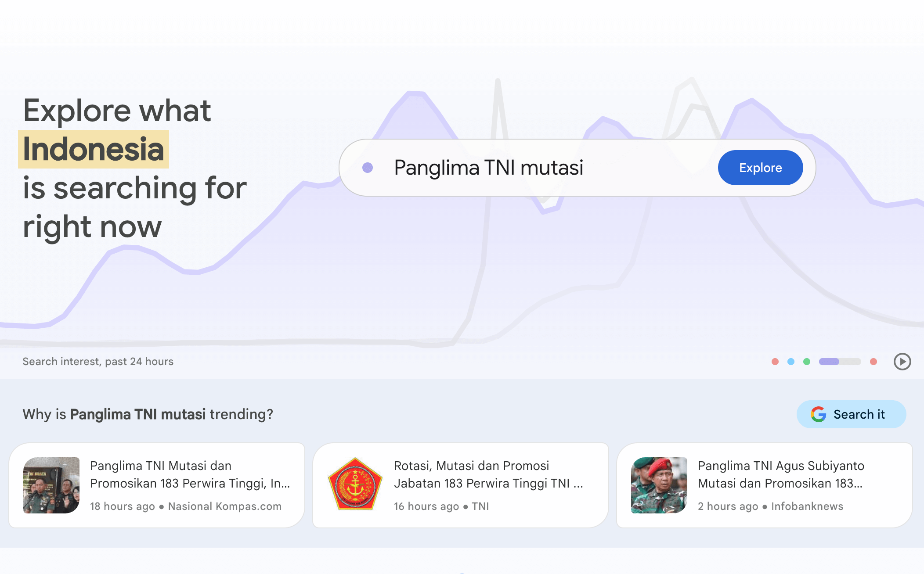Select the green carousel dot

tap(807, 362)
